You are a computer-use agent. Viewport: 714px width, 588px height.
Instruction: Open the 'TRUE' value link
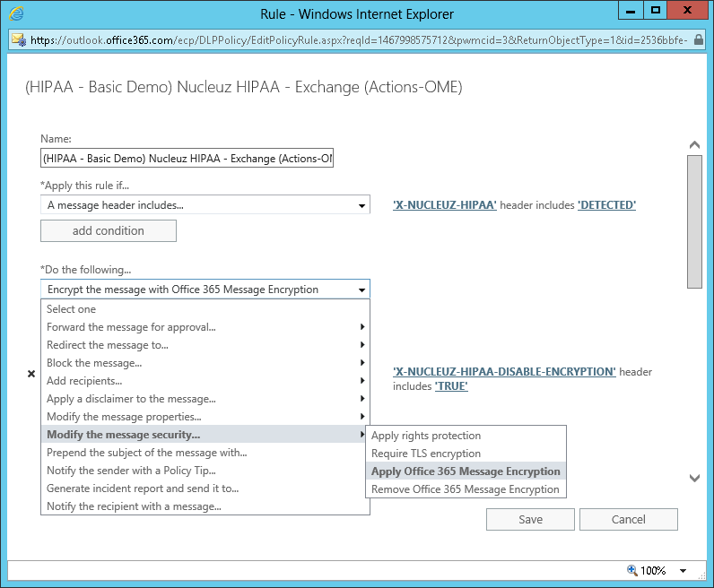click(451, 386)
